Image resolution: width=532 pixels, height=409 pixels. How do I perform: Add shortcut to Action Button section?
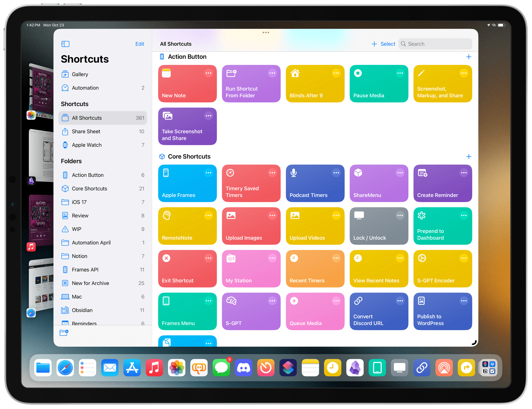pos(469,57)
